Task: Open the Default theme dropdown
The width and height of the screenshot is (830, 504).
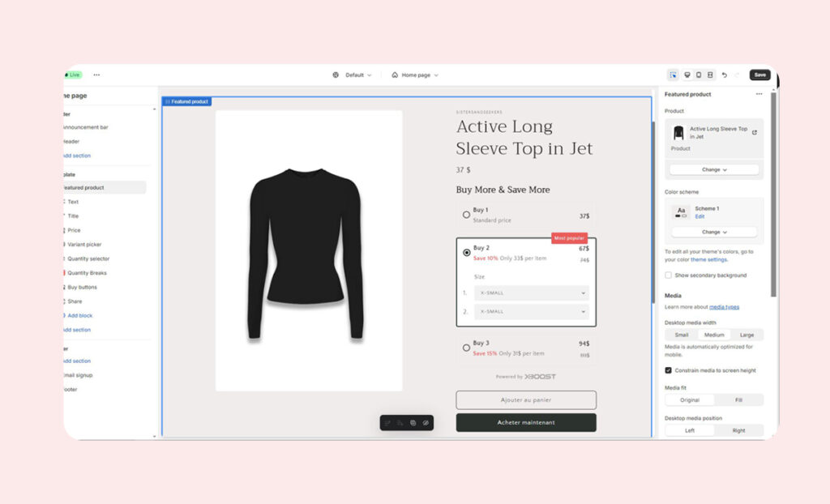Action: 353,75
